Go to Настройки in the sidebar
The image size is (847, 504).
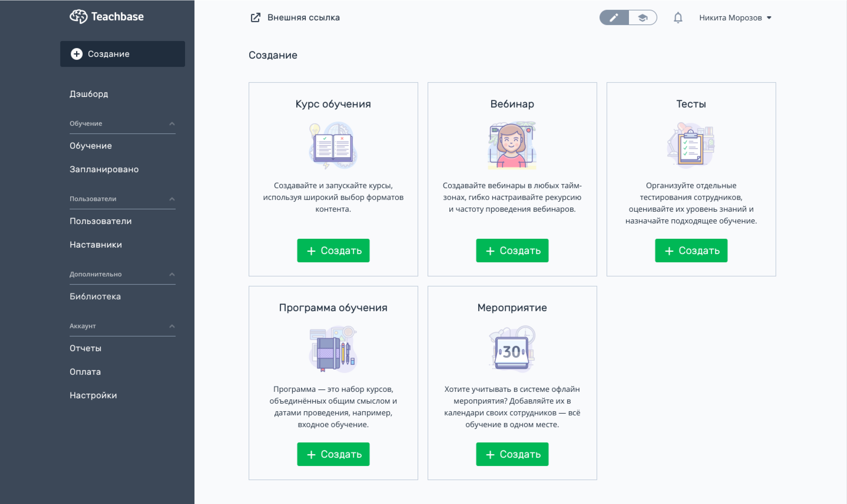93,395
